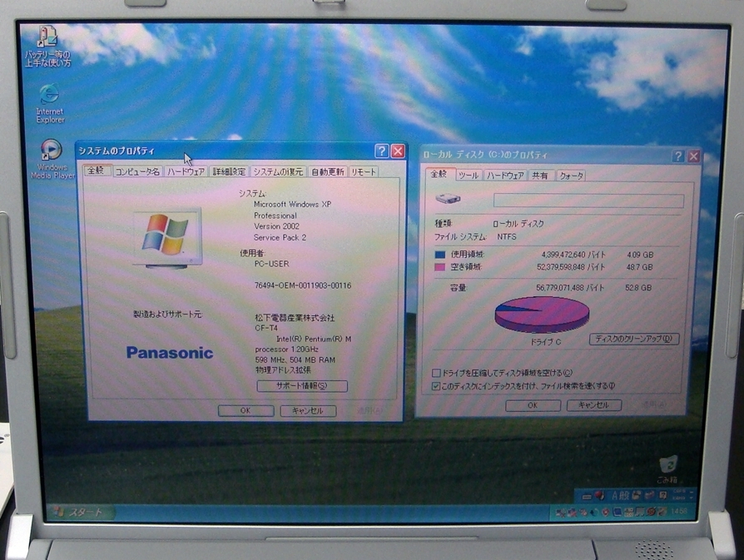Click OK in ローカル ディスク properties dialog
The height and width of the screenshot is (560, 744).
coord(533,405)
